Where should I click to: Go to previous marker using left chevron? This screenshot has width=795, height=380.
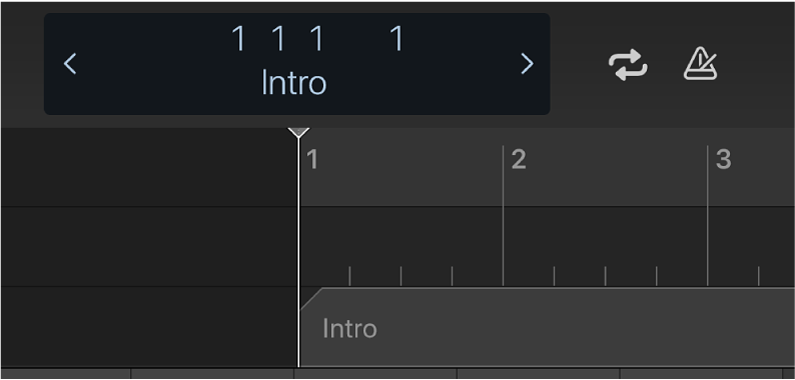[70, 64]
